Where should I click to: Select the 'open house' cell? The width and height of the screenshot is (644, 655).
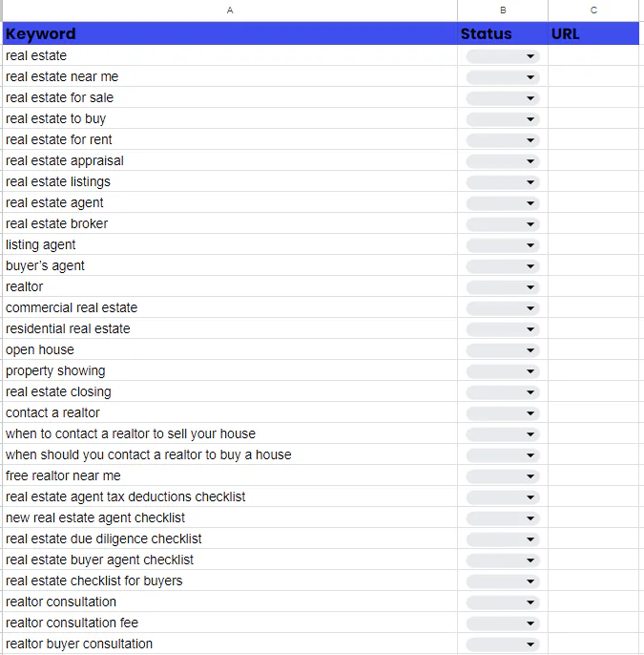click(x=230, y=349)
